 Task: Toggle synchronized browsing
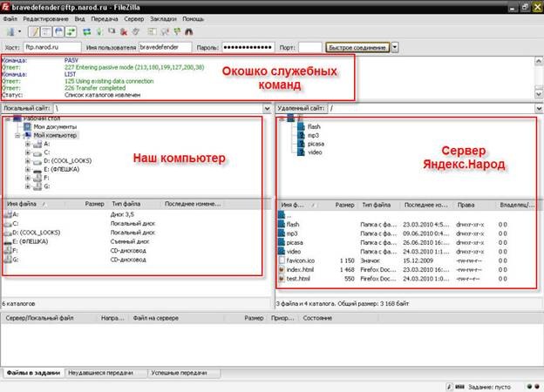(x=177, y=32)
